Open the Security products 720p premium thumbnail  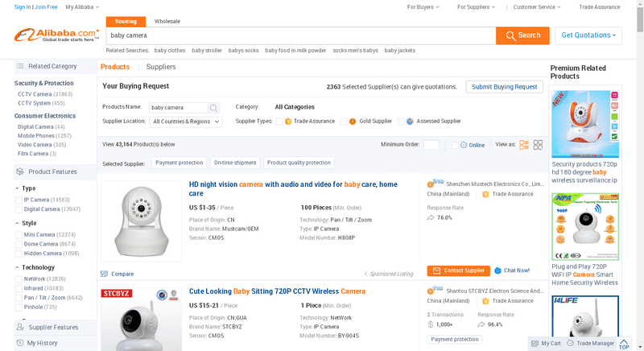pyautogui.click(x=585, y=124)
